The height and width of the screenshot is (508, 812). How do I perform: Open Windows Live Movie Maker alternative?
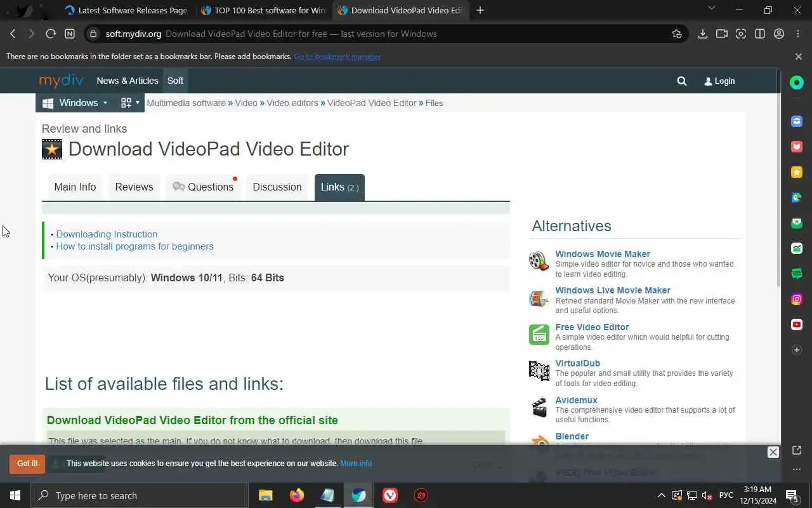tap(613, 290)
